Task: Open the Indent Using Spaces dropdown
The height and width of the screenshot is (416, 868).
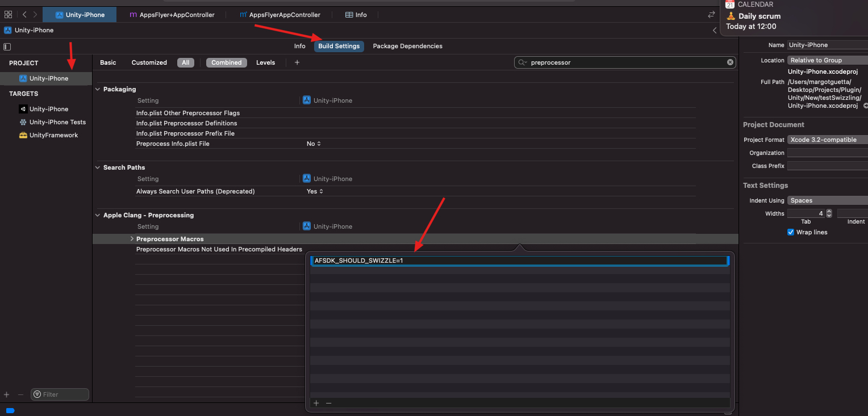Action: (x=828, y=200)
